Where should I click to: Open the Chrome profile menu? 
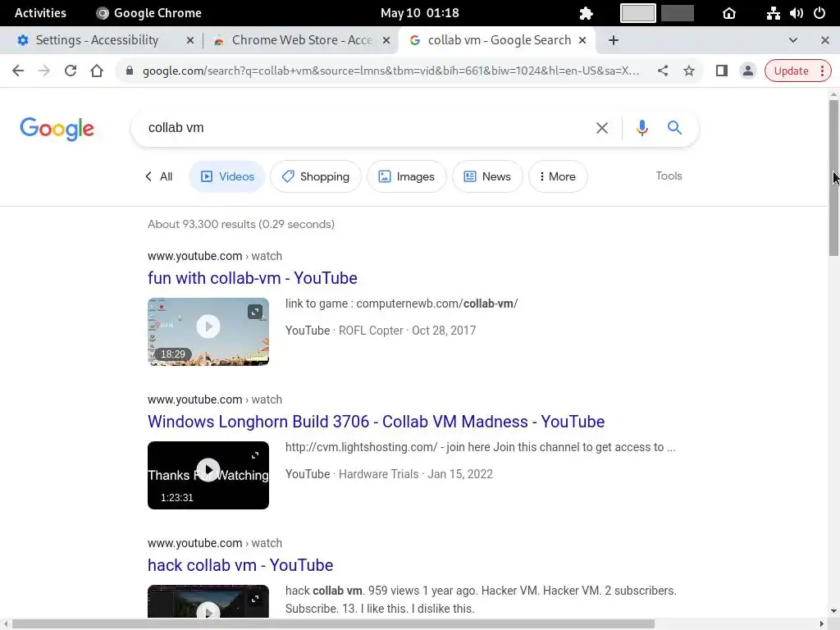point(748,71)
